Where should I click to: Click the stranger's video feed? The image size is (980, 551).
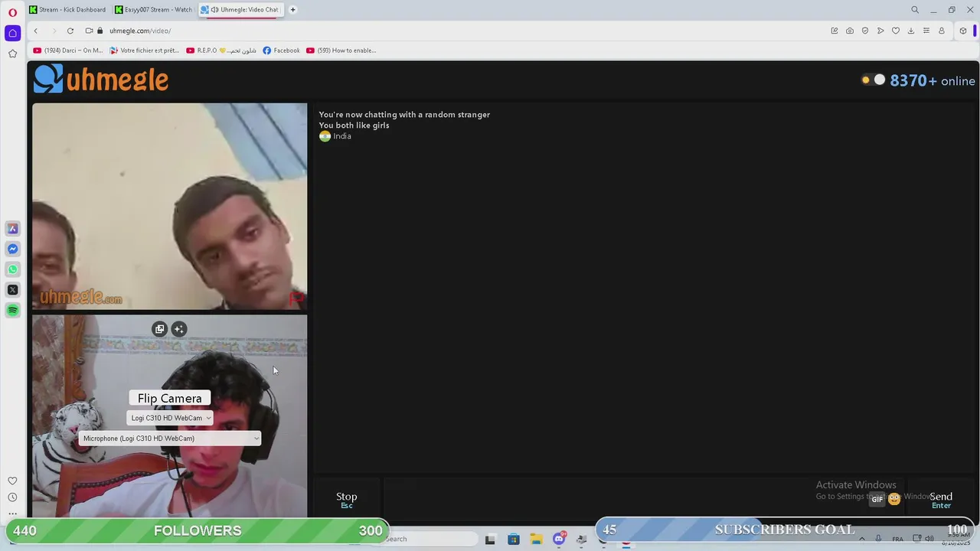click(170, 207)
